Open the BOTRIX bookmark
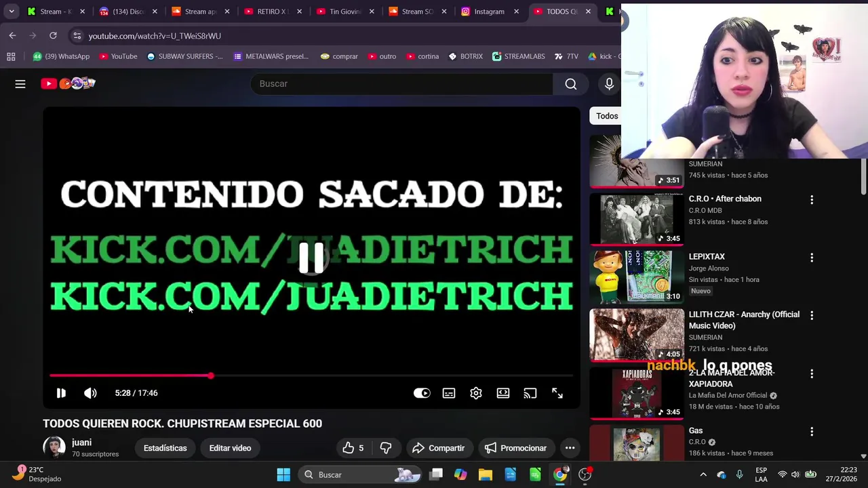Screen dimensions: 868x488 (x=465, y=56)
